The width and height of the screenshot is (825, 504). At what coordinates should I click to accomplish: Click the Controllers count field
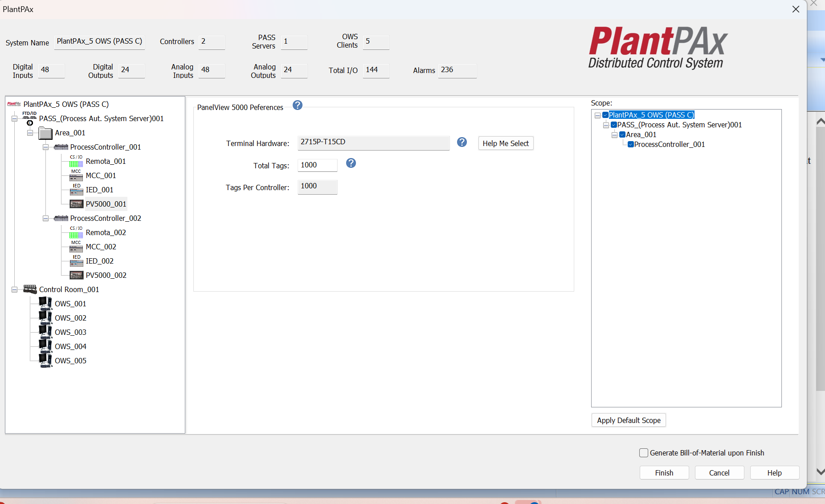coord(212,42)
